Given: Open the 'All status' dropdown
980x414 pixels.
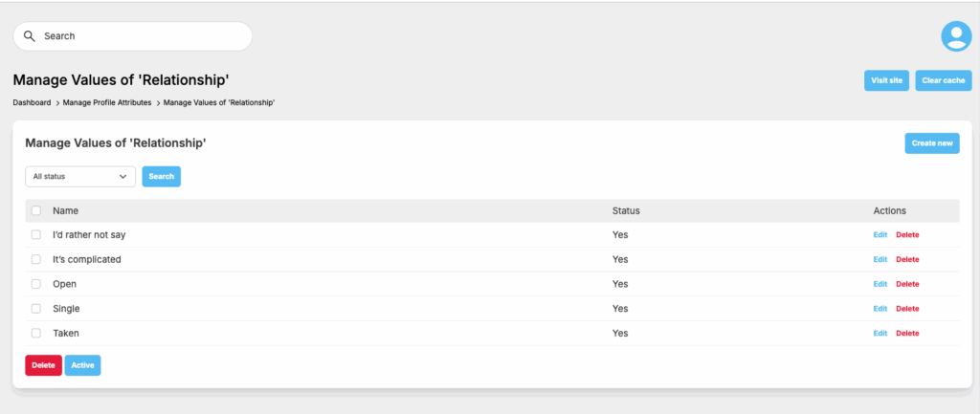Looking at the screenshot, I should [x=80, y=177].
